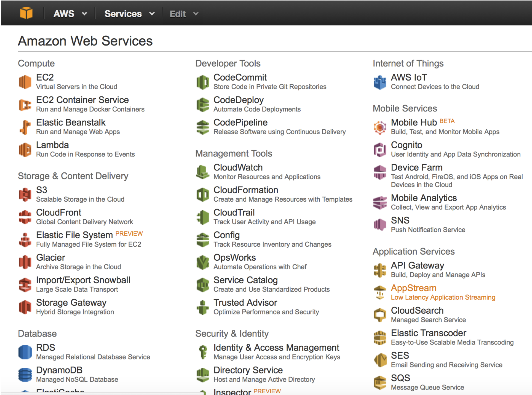This screenshot has height=395, width=532.
Task: Click the EC2 Container Service icon
Action: [x=25, y=104]
